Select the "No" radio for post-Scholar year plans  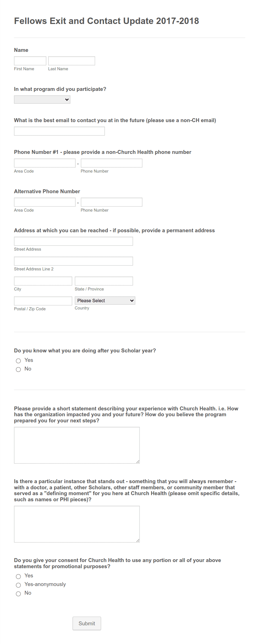click(18, 369)
